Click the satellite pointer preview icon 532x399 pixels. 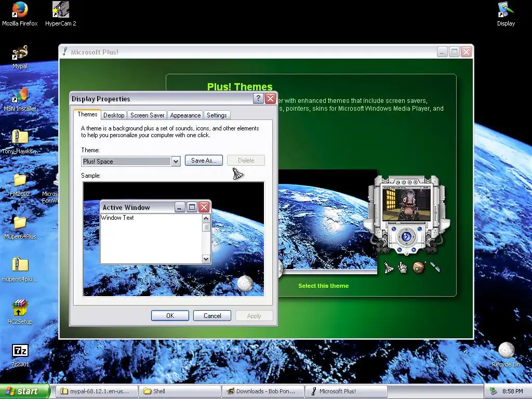click(435, 267)
